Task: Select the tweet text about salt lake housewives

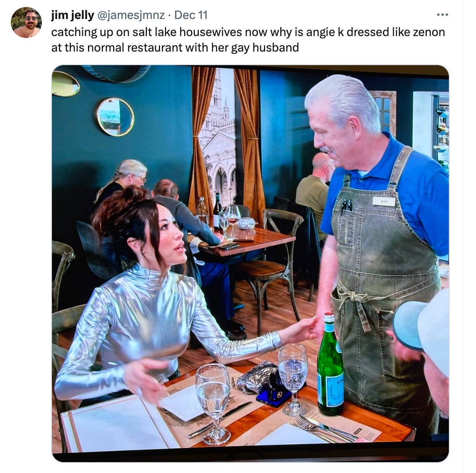Action: [x=248, y=40]
